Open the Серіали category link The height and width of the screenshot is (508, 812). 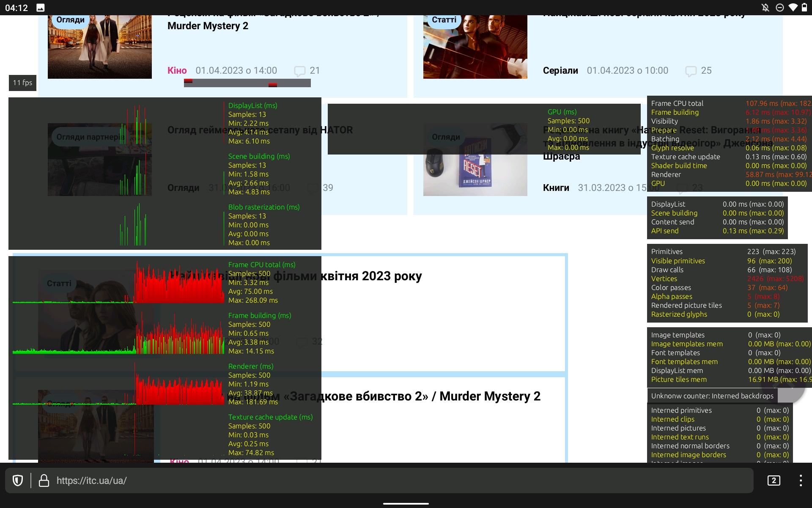pyautogui.click(x=560, y=71)
